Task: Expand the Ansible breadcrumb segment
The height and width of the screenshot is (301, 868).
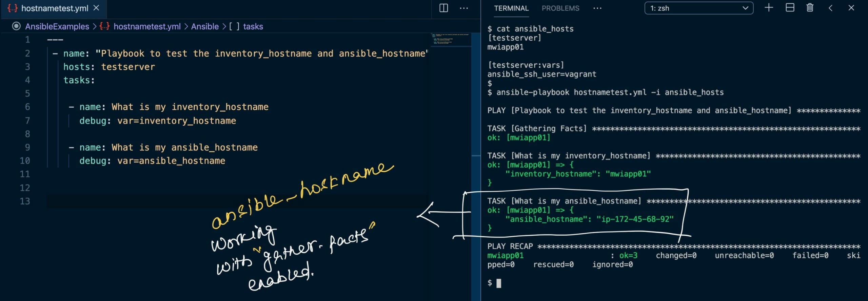Action: click(x=205, y=26)
